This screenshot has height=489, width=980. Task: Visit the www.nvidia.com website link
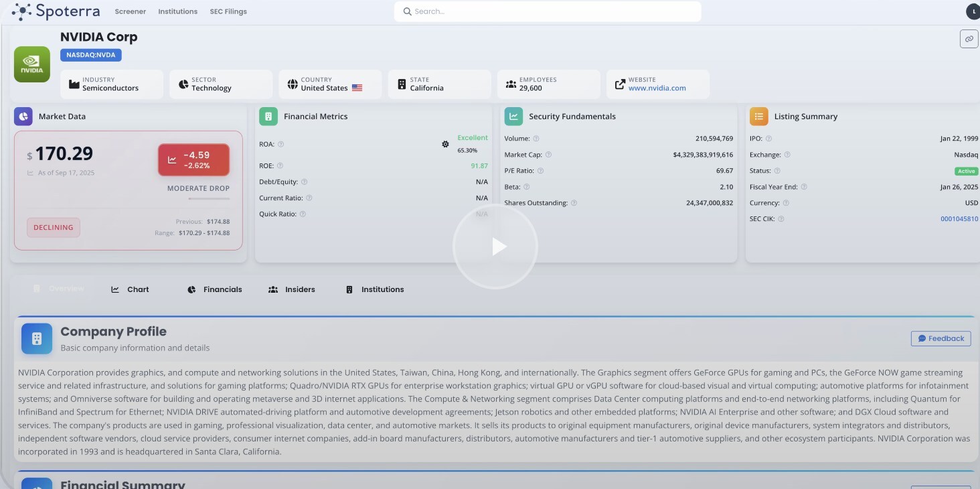tap(657, 88)
